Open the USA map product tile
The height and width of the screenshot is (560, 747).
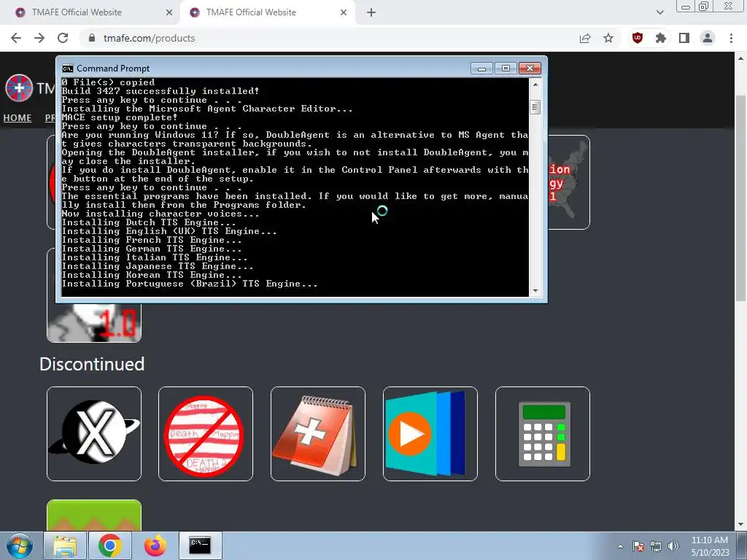pos(569,182)
